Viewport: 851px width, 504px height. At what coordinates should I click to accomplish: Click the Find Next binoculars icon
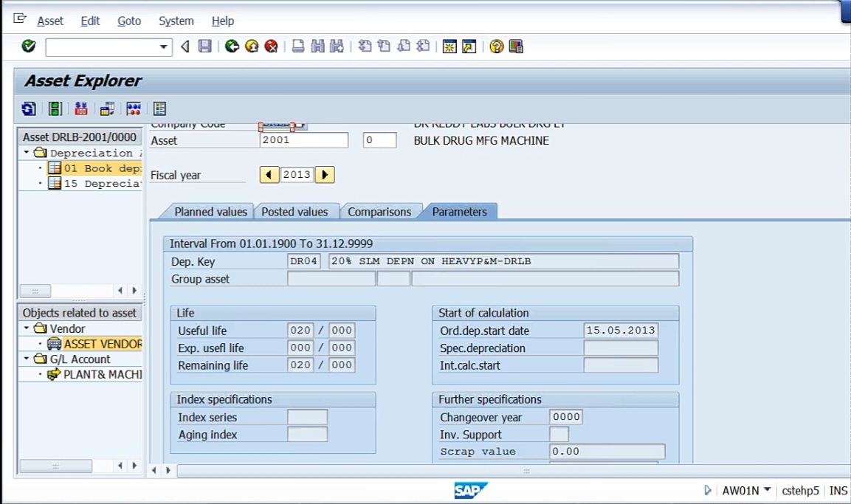(x=337, y=46)
